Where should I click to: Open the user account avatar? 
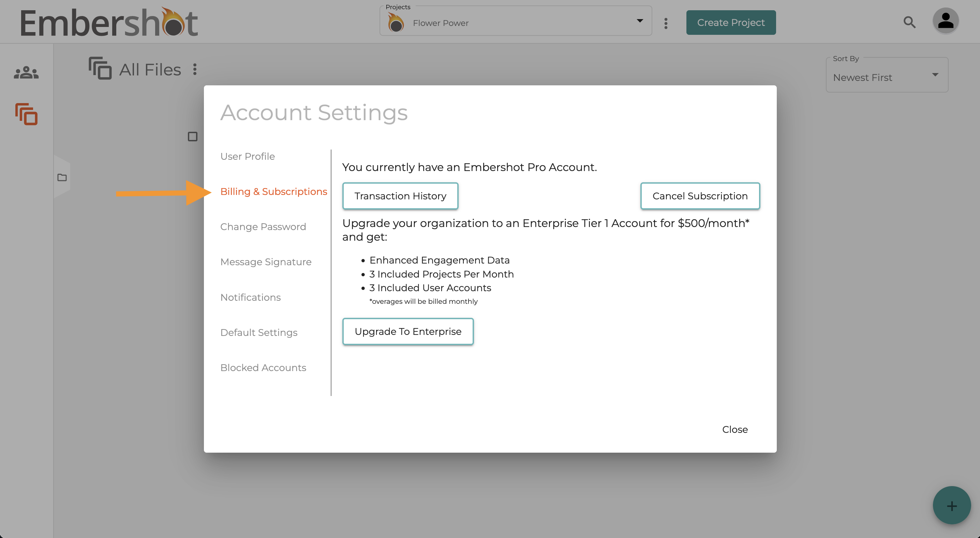[x=945, y=21]
